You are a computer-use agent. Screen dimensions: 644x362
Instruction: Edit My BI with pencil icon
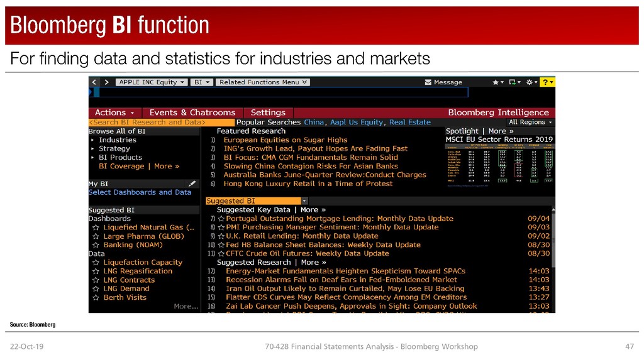(x=192, y=184)
